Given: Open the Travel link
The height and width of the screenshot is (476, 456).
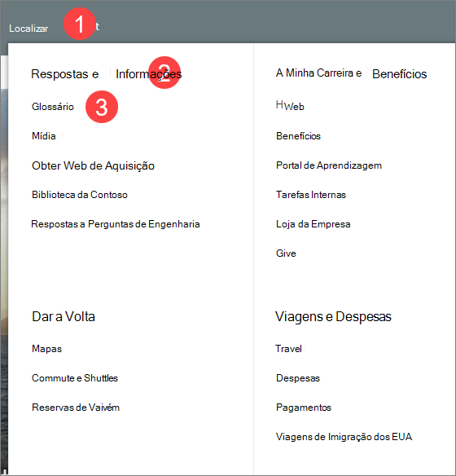Looking at the screenshot, I should (288, 349).
